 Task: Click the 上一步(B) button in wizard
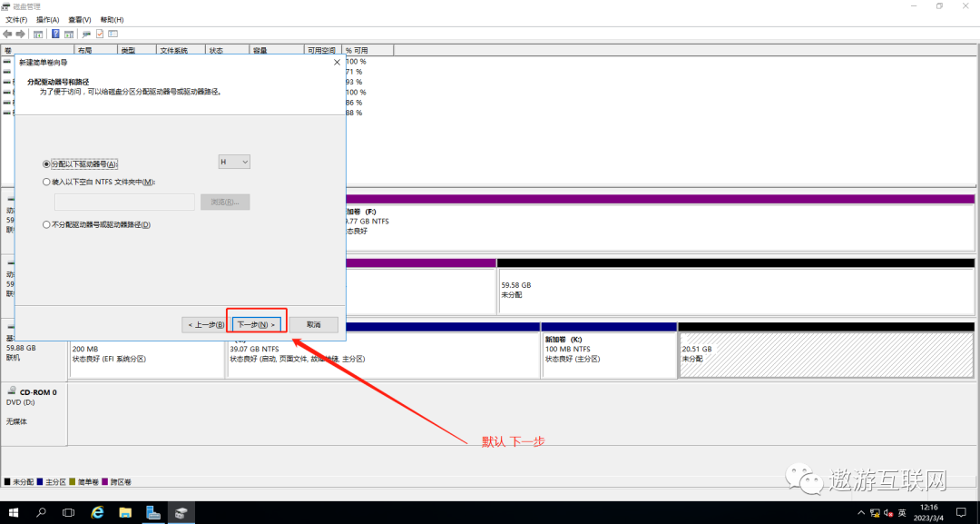tap(206, 324)
